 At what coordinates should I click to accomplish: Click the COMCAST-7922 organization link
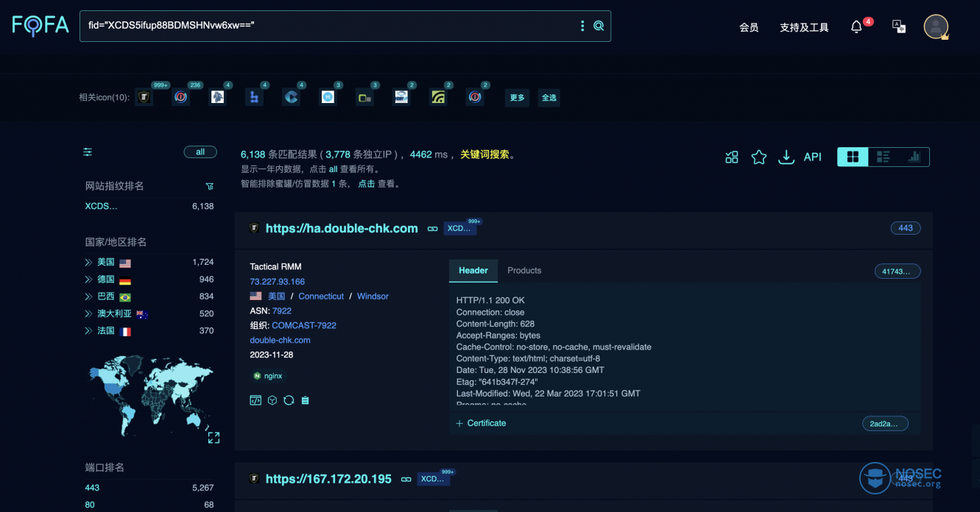point(304,326)
